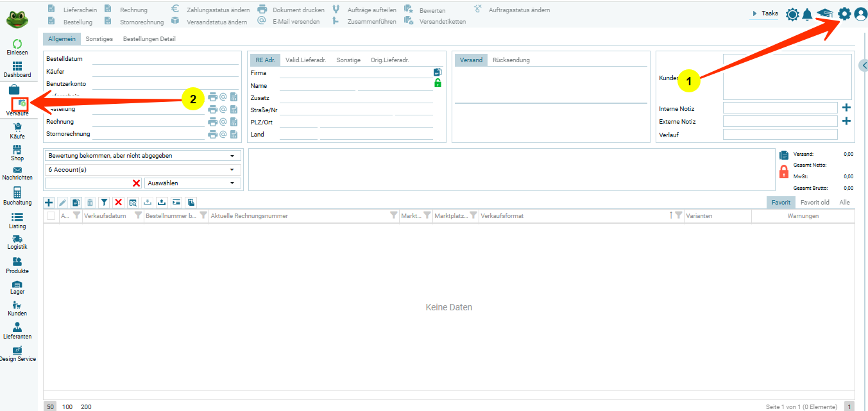Switch to the Bestellungen Detail tab
This screenshot has height=411, width=868.
(x=149, y=39)
